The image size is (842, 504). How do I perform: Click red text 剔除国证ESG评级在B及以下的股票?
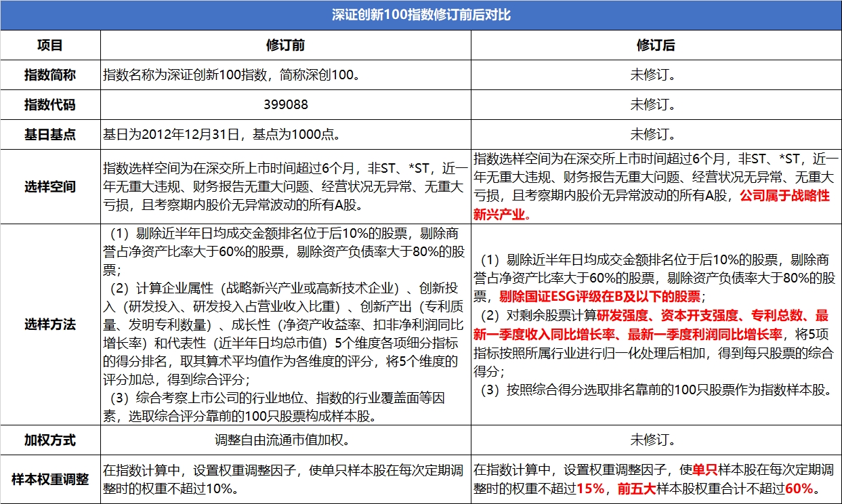tap(601, 297)
